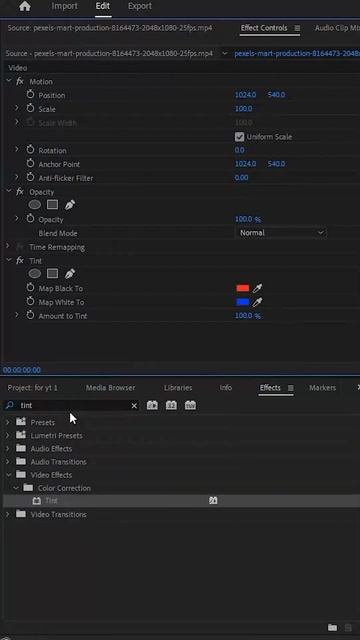Toggle Rotation animation stopwatch
Screen dimensions: 360x640
30,150
